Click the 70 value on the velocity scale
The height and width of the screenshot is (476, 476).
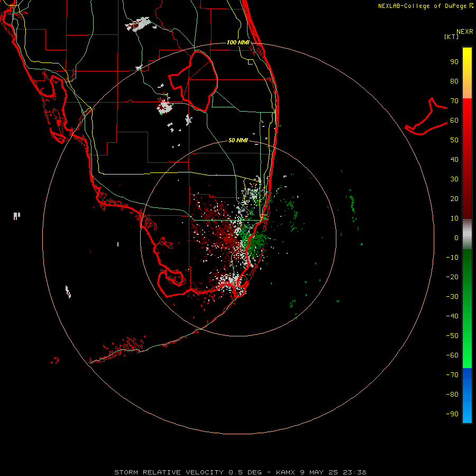[454, 101]
